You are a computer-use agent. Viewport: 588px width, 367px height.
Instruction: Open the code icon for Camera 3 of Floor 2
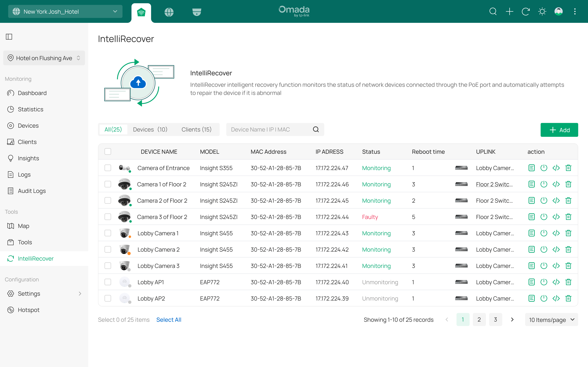[556, 217]
